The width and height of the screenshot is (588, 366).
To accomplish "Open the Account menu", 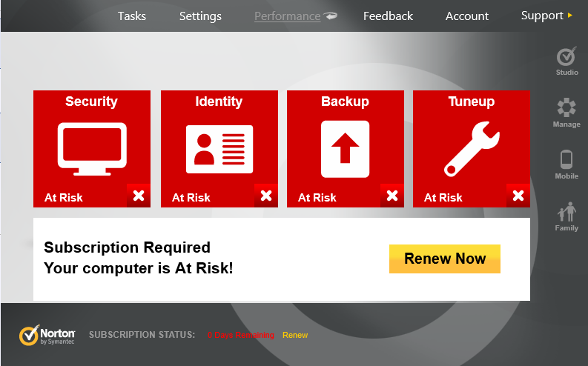I will (467, 16).
